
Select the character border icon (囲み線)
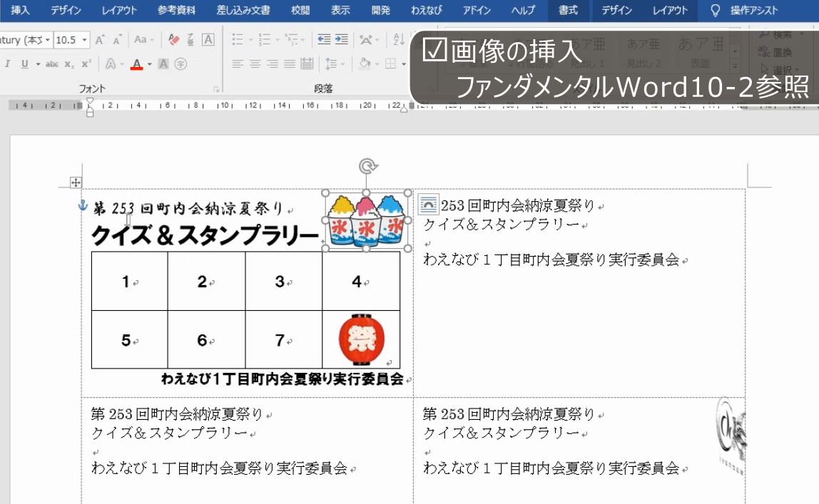[207, 40]
